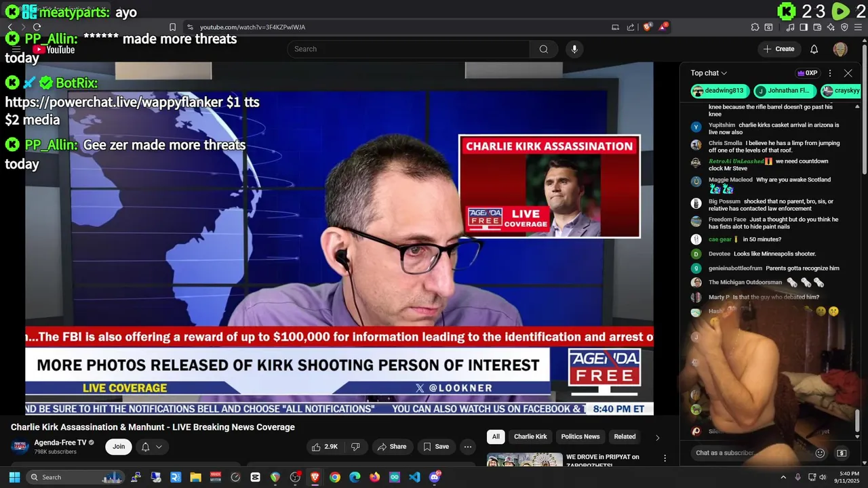
Task: Open the Top chat dropdown
Action: 709,73
